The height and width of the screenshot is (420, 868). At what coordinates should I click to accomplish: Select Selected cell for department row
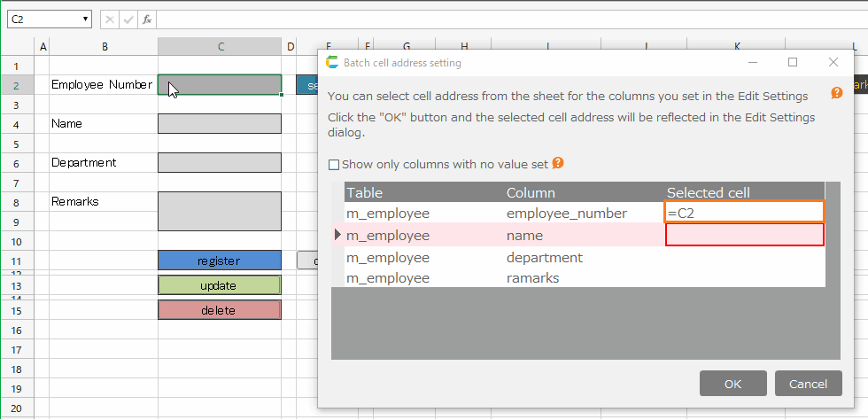click(745, 258)
